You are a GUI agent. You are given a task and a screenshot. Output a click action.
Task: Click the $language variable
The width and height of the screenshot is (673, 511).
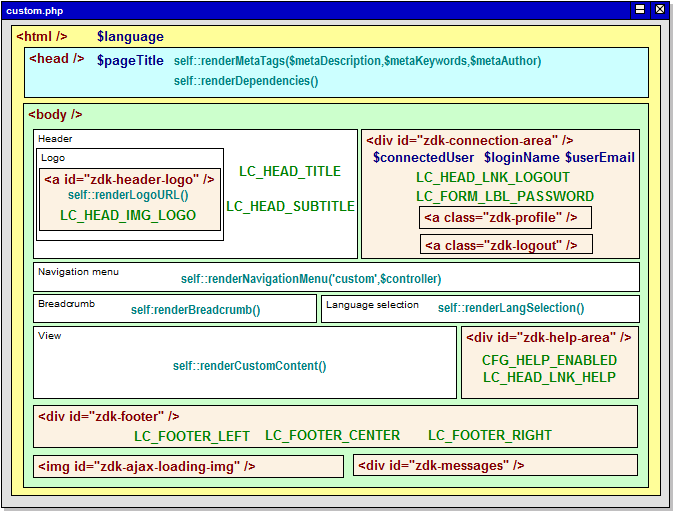coord(130,37)
